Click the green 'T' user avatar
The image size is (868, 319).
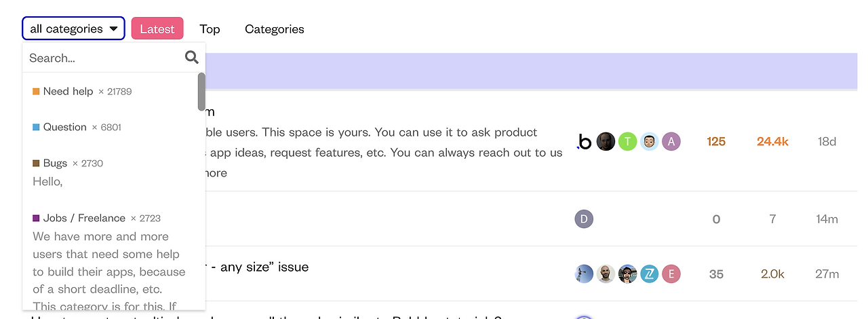(x=627, y=141)
